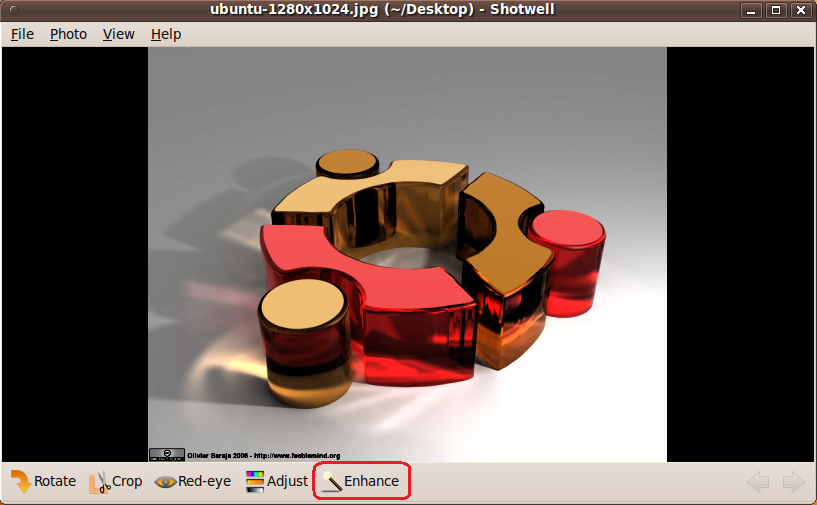This screenshot has width=817, height=505.
Task: Open the window menu button in title bar
Action: [11, 10]
